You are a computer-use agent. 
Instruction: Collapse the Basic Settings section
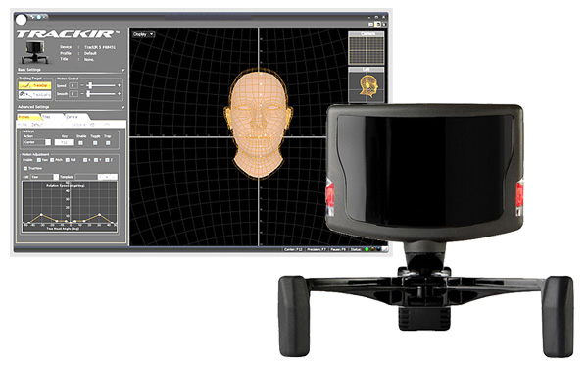coord(122,70)
